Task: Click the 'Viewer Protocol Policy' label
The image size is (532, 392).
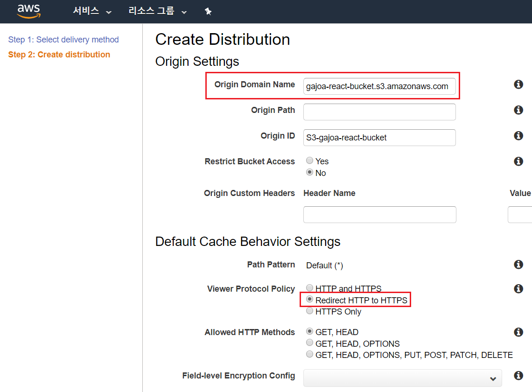Action: (251, 289)
